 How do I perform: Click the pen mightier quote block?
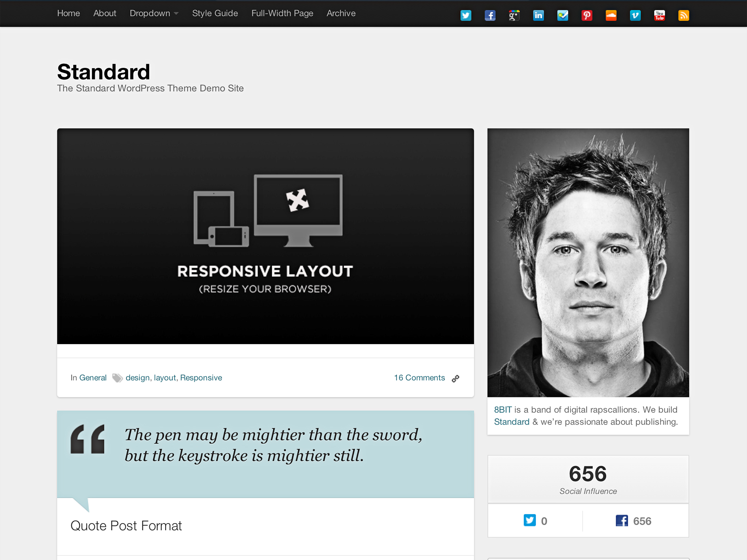tap(266, 454)
